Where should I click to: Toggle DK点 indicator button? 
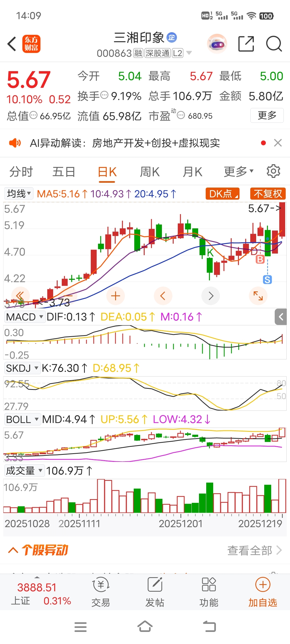coord(222,193)
